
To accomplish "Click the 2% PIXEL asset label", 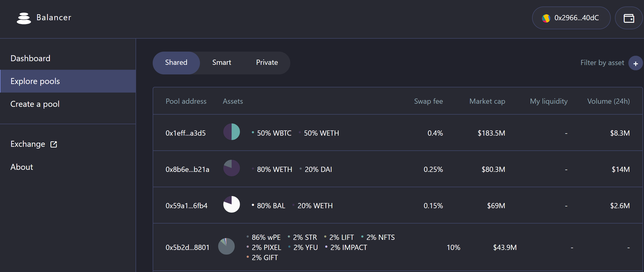I will [x=266, y=247].
